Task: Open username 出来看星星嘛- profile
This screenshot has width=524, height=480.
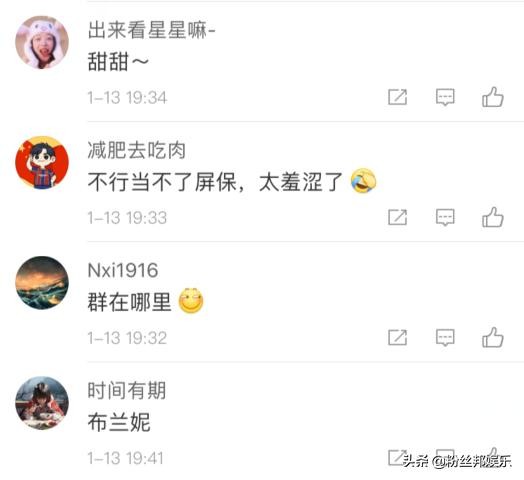Action: click(x=151, y=30)
